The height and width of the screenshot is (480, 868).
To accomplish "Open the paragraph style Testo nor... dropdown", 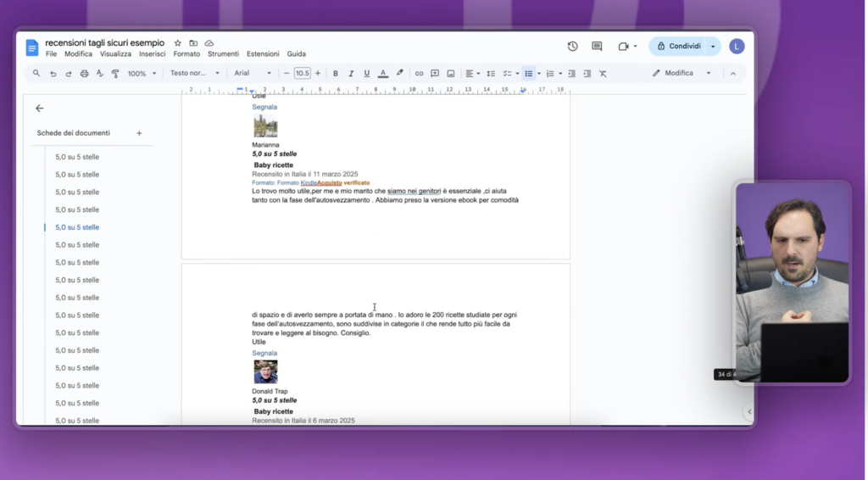I will (195, 73).
